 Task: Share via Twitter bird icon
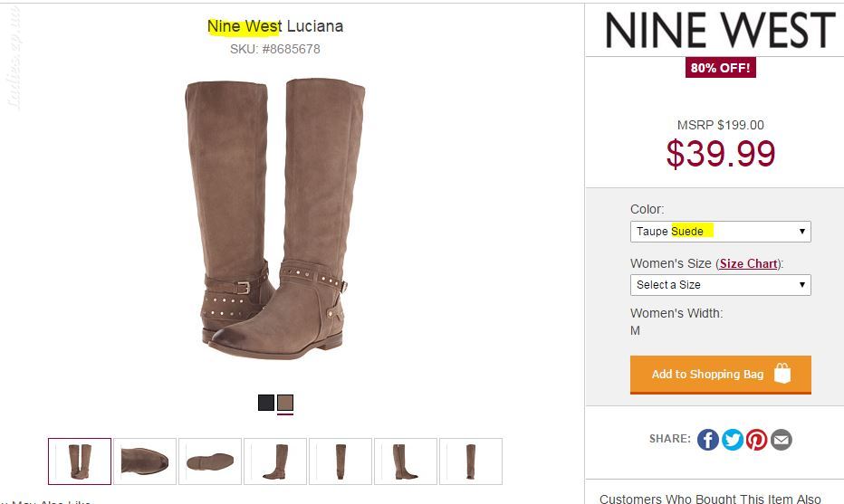tap(732, 440)
